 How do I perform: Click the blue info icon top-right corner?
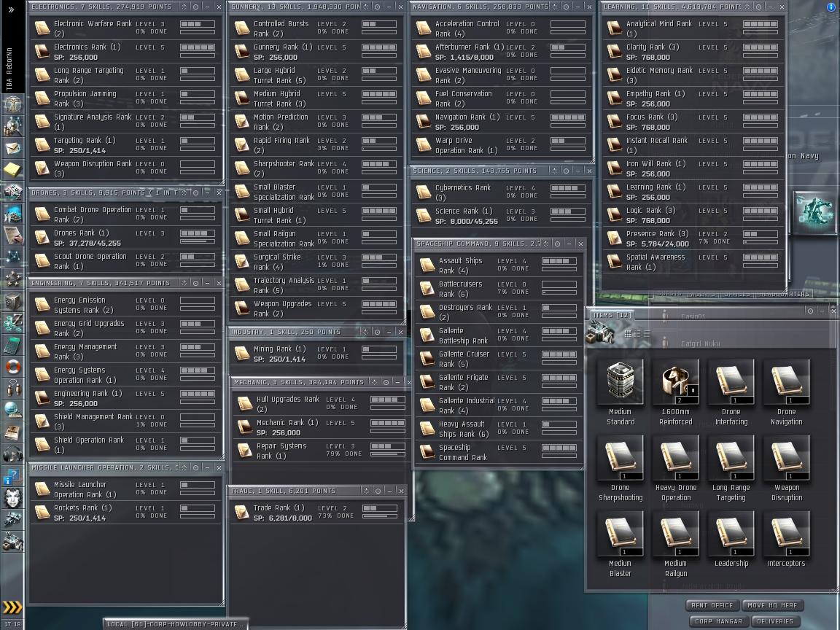click(831, 7)
